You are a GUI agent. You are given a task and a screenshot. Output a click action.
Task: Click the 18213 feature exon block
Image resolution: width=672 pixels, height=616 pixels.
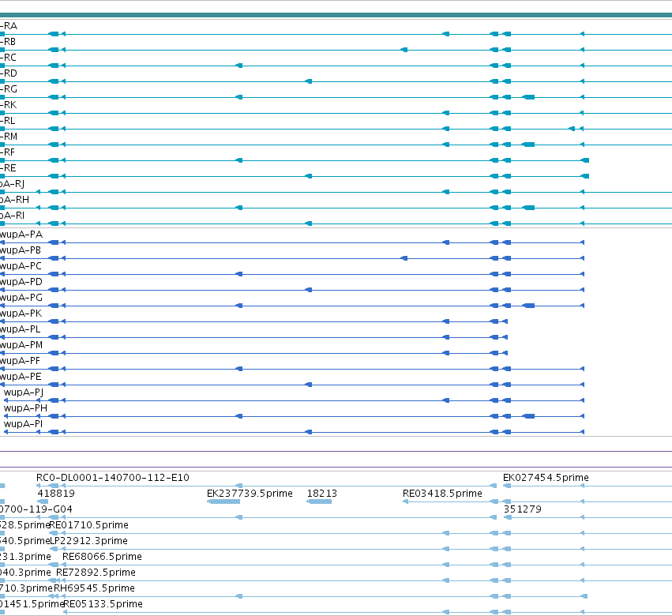[x=319, y=501]
